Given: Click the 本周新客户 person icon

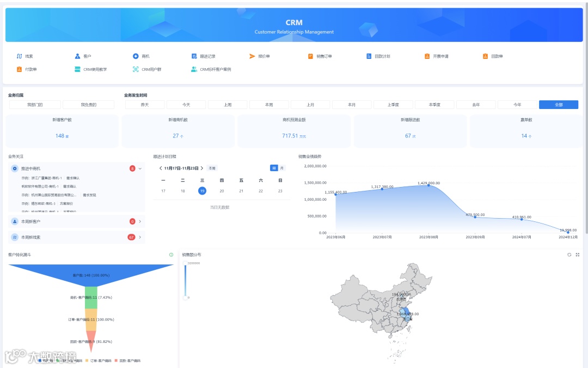Looking at the screenshot, I should pyautogui.click(x=15, y=221).
